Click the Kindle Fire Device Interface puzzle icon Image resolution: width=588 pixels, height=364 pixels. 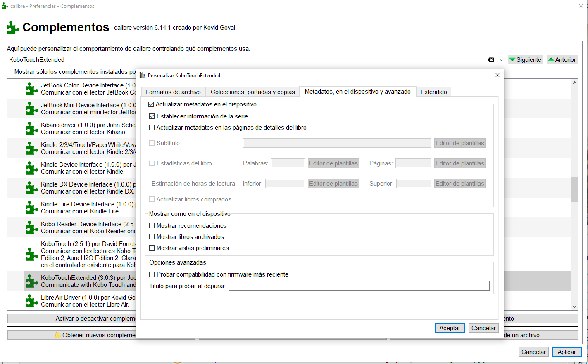[31, 208]
